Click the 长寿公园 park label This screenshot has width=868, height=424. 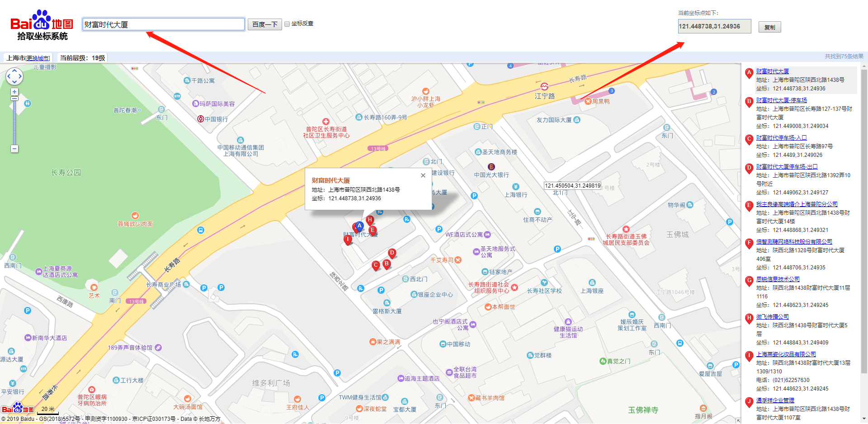click(66, 173)
